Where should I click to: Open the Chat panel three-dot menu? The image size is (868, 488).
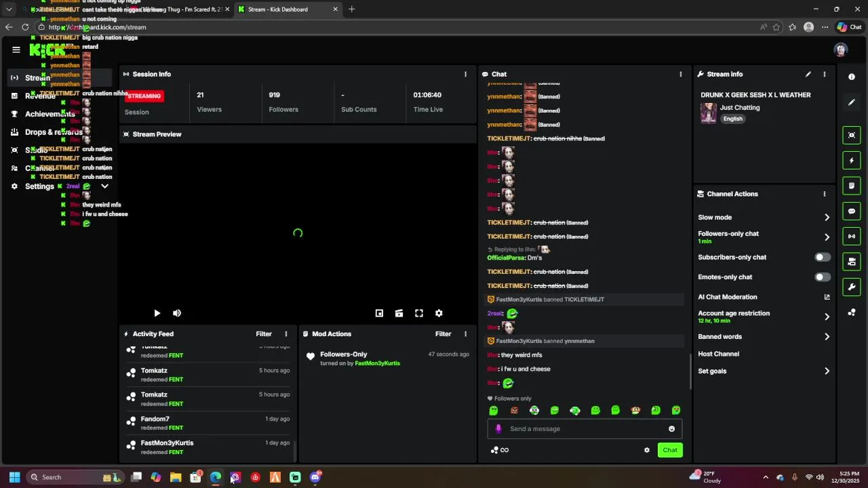[681, 74]
